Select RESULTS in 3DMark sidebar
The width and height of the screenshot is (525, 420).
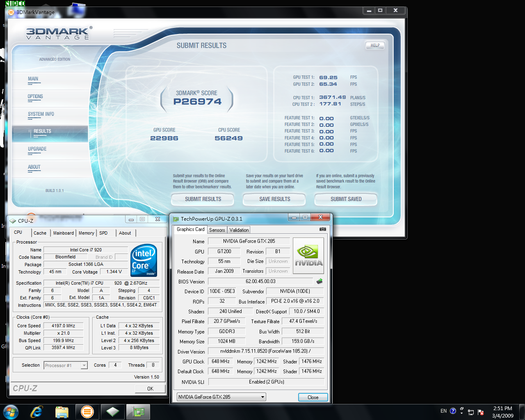[50, 134]
